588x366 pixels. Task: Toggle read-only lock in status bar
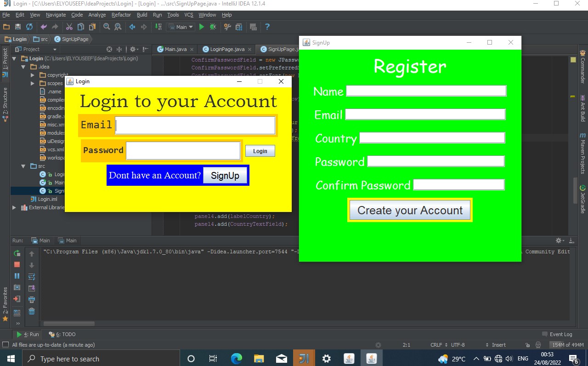(x=527, y=345)
